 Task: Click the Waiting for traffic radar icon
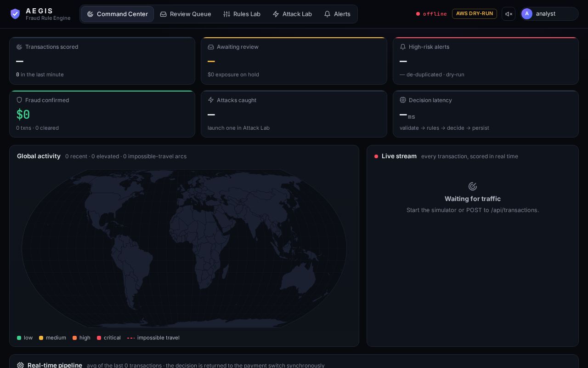click(473, 186)
